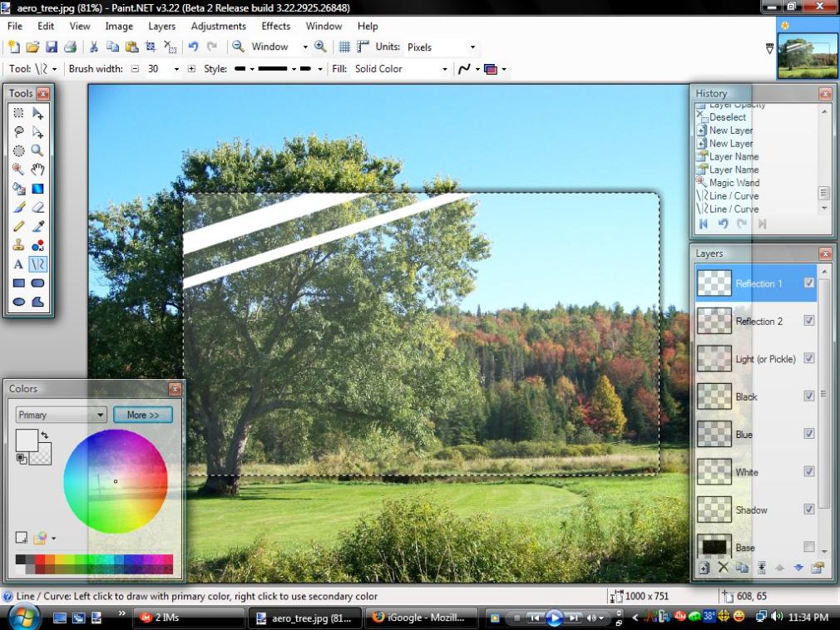This screenshot has height=630, width=840.
Task: Pick the Eraser tool in Tools panel
Action: click(37, 208)
